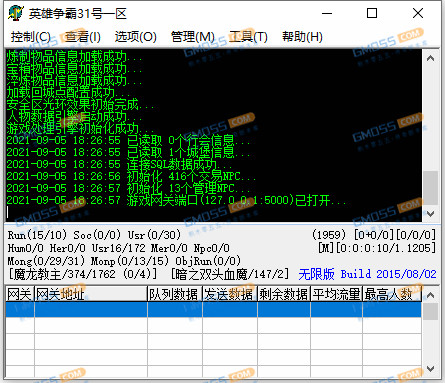Open the 管理(M) menu

pyautogui.click(x=192, y=36)
